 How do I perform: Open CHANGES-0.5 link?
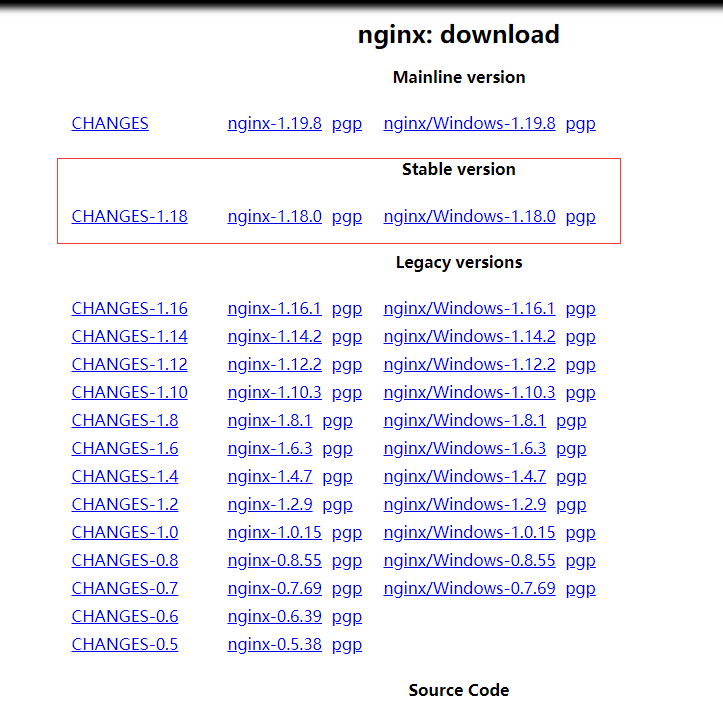(124, 644)
